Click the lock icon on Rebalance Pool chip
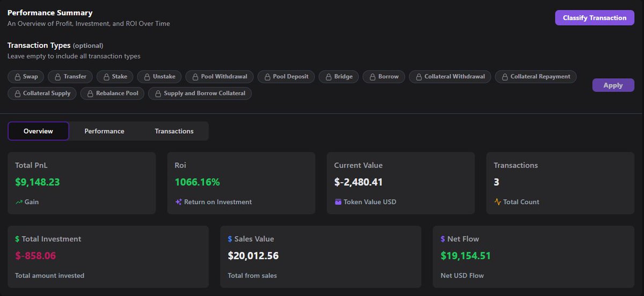 (x=90, y=93)
